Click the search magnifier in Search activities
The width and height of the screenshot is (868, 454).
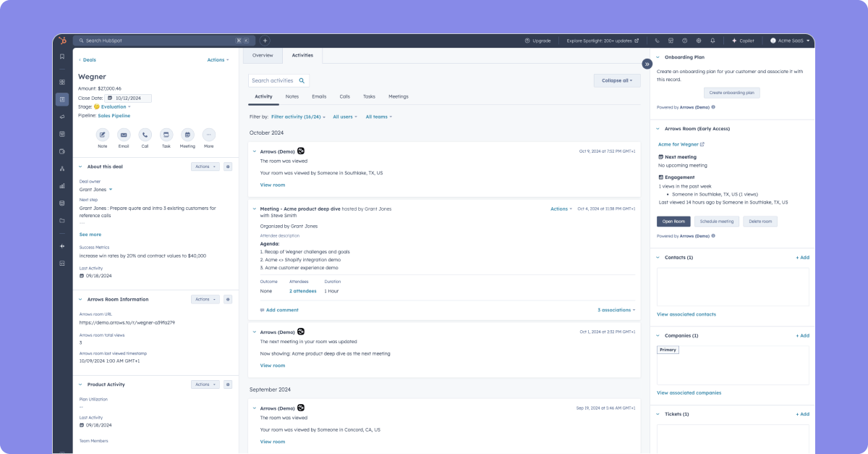(302, 80)
